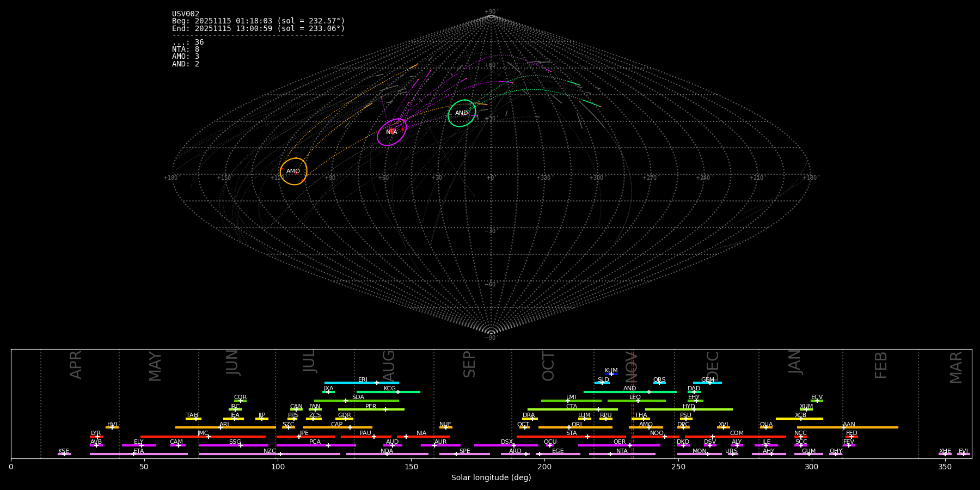The height and width of the screenshot is (490, 980).
Task: Select the red STA activity bar
Action: 571,437
